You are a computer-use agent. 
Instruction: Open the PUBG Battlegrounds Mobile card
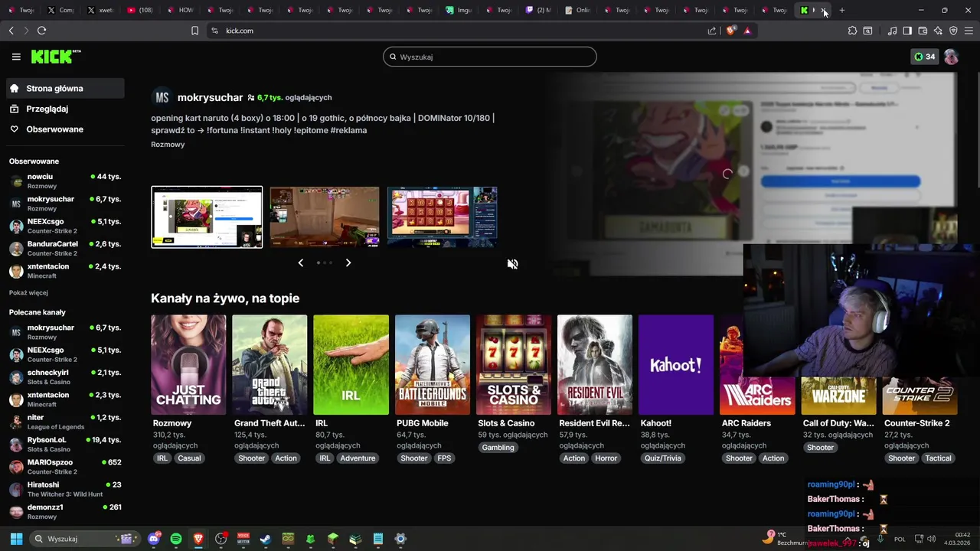tap(433, 365)
